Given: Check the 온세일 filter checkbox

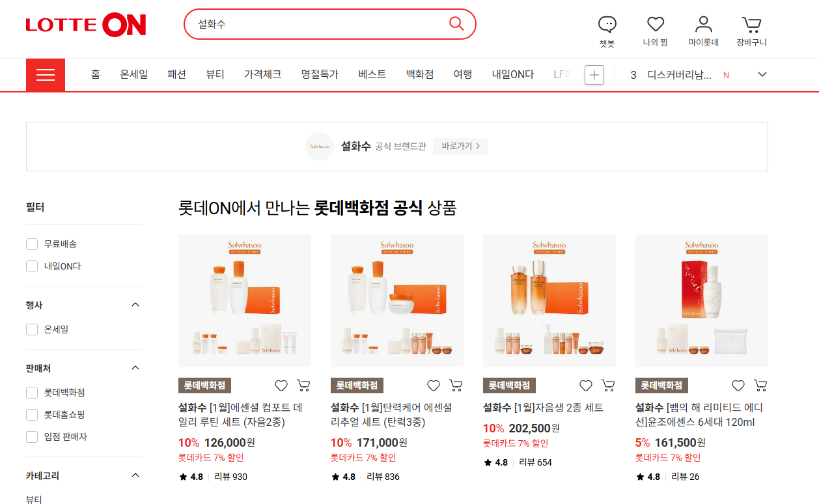Looking at the screenshot, I should click(x=32, y=329).
